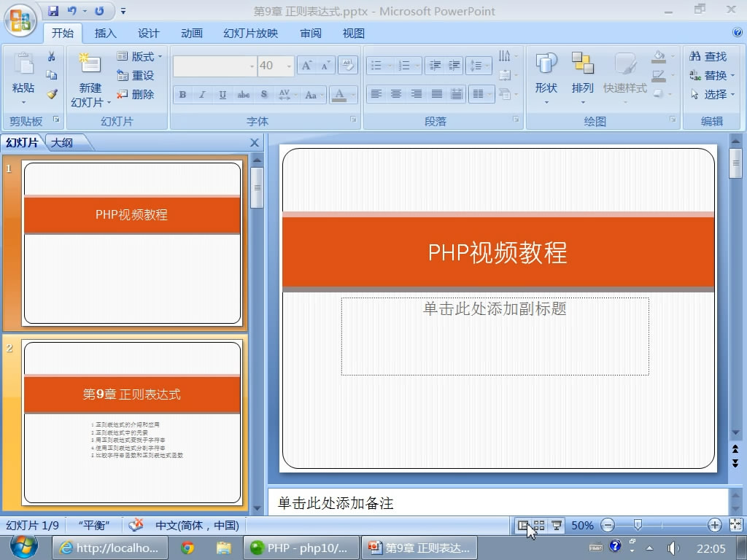Activate the Format Painter brush
This screenshot has height=560, width=747.
[x=52, y=94]
